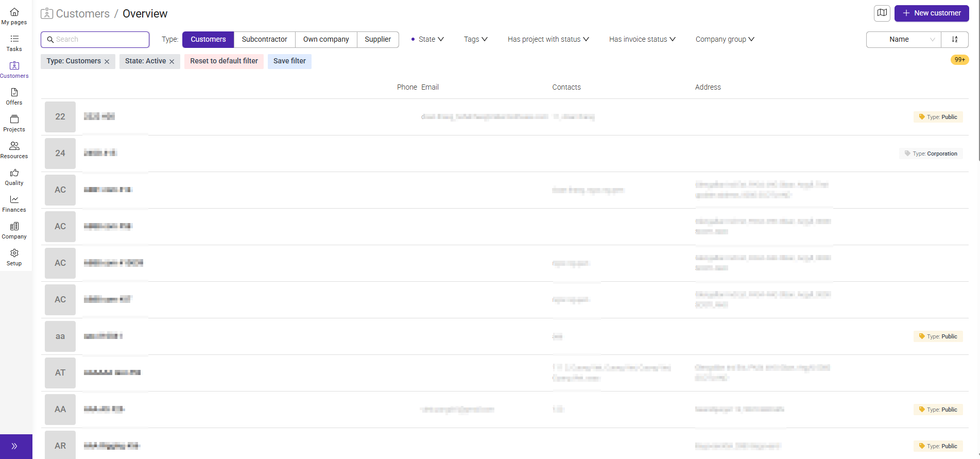
Task: Click the 99+ count badge
Action: click(960, 60)
